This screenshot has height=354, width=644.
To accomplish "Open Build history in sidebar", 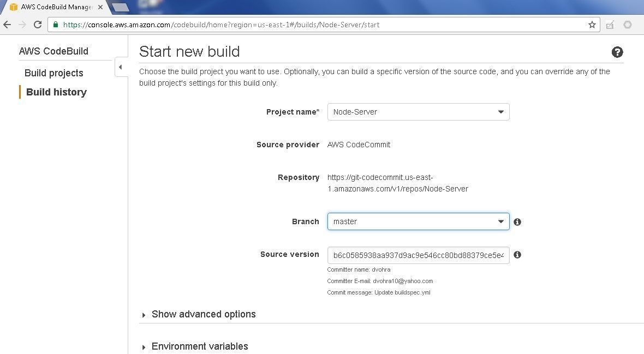I will 56,92.
